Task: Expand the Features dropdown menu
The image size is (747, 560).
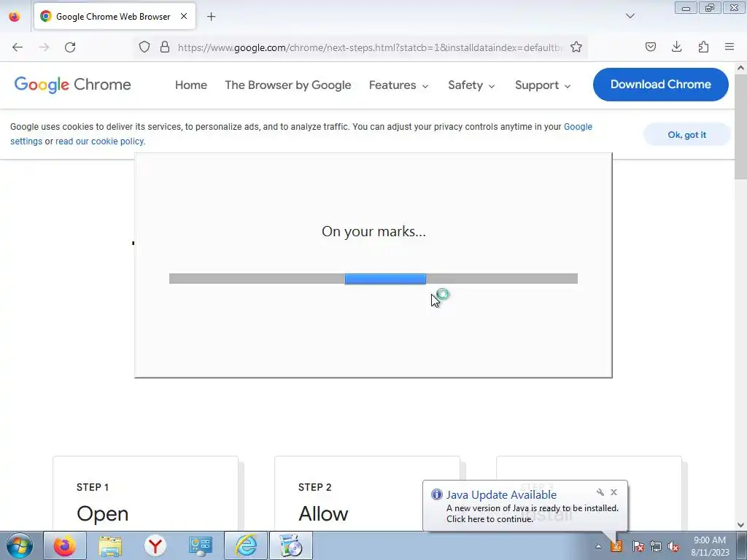Action: click(x=399, y=85)
